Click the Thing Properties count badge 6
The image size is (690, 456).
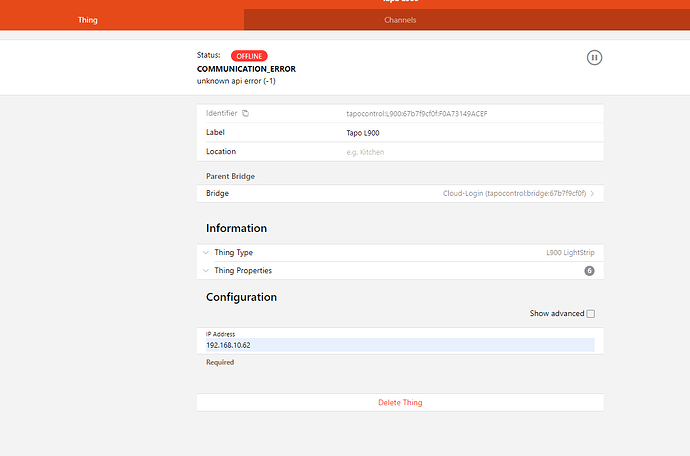(x=589, y=271)
